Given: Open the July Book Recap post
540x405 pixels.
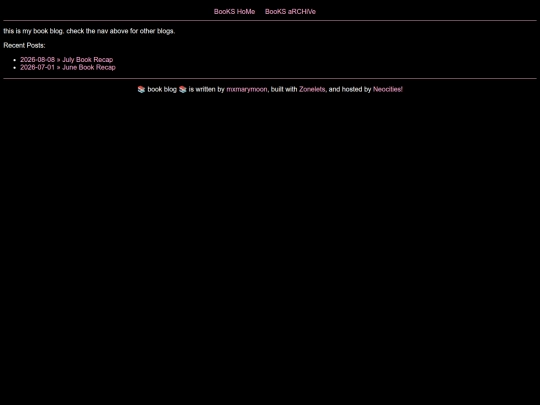Looking at the screenshot, I should point(66,60).
